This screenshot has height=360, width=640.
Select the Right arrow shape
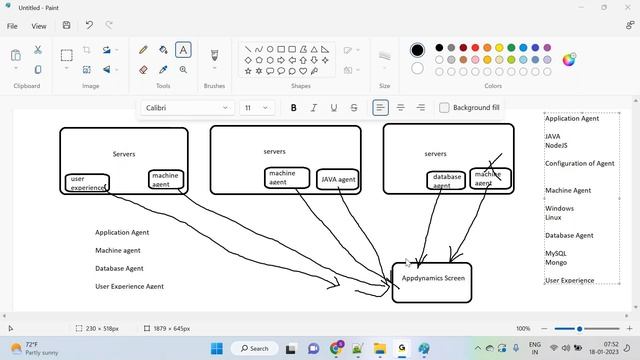pos(281,60)
